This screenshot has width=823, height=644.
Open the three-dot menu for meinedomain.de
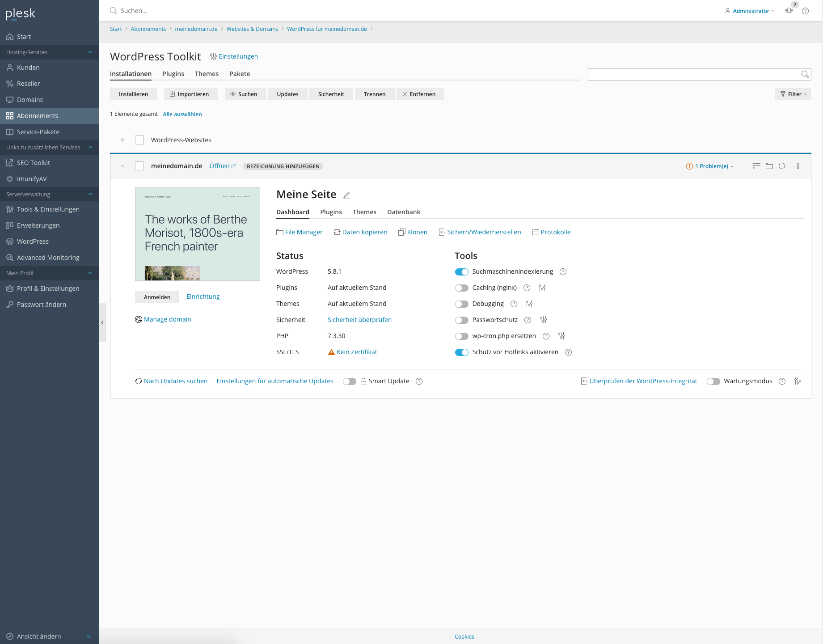798,166
